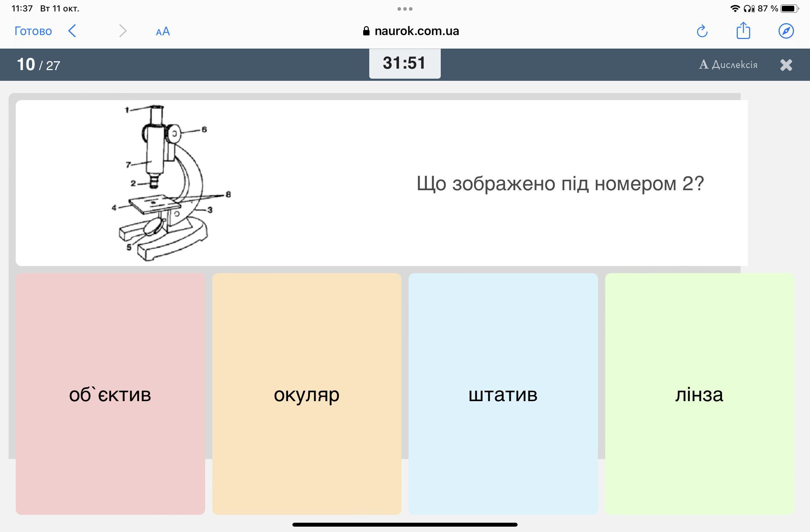Tap Готово to close browser

[x=33, y=31]
